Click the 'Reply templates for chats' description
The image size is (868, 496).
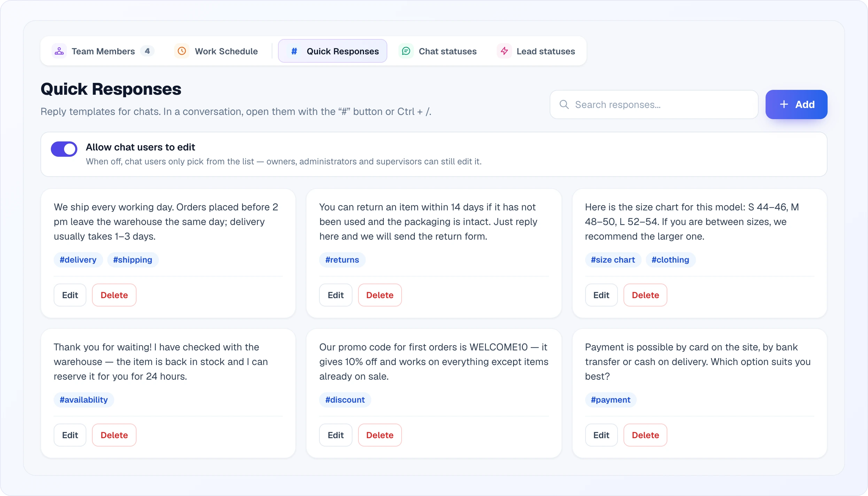click(x=236, y=111)
